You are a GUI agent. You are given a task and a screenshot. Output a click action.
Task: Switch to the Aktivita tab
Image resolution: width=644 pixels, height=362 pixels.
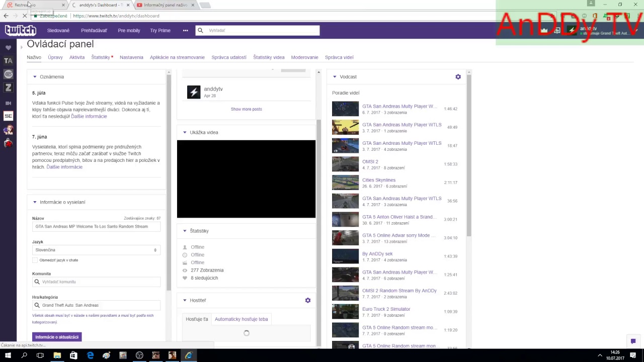coord(77,57)
